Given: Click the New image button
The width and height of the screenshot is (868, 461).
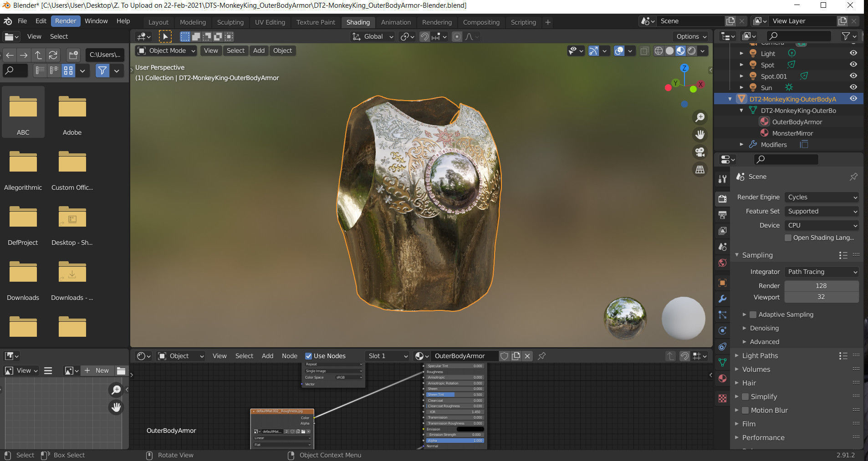Looking at the screenshot, I should pos(97,370).
